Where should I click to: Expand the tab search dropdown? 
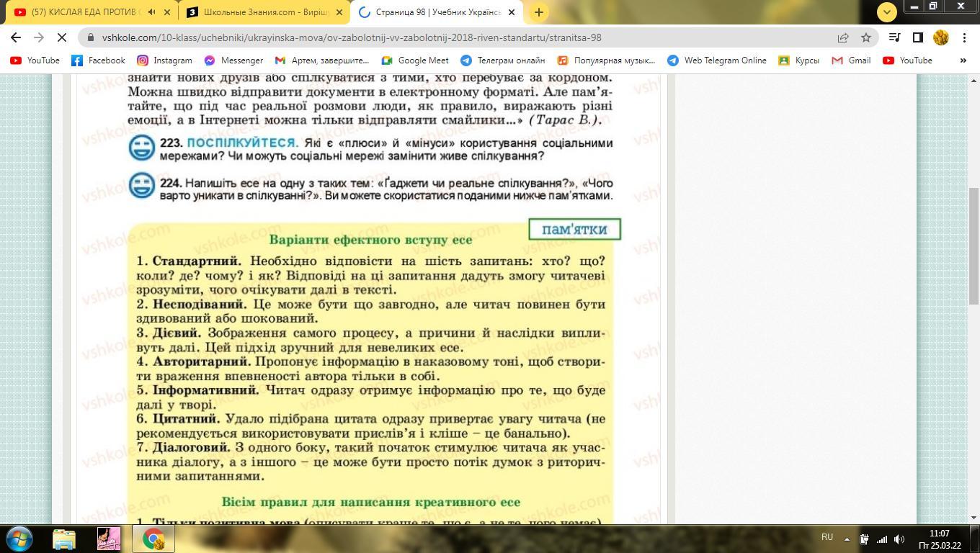(886, 12)
